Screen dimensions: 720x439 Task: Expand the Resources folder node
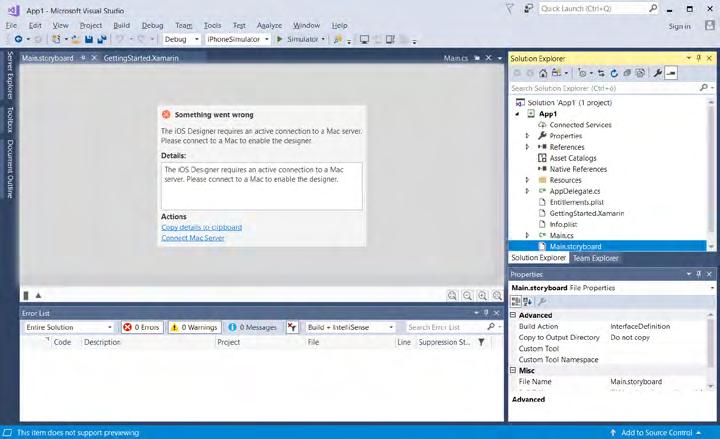click(527, 180)
